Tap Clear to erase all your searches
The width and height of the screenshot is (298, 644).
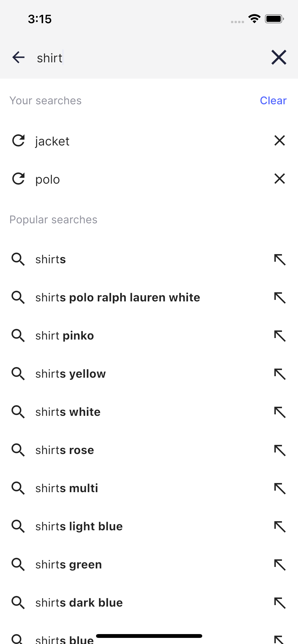(x=273, y=100)
